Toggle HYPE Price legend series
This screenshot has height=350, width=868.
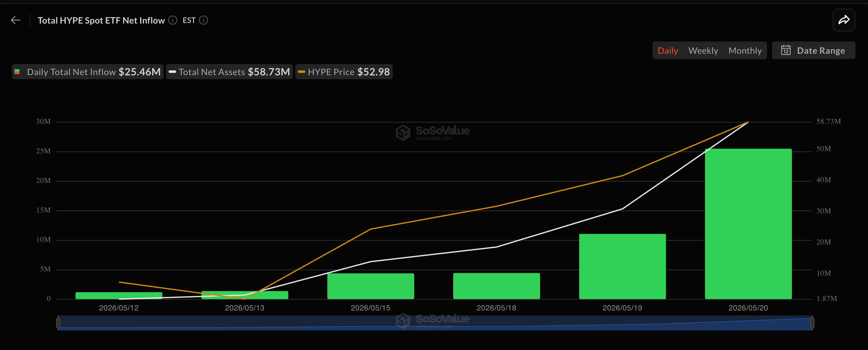tap(344, 72)
